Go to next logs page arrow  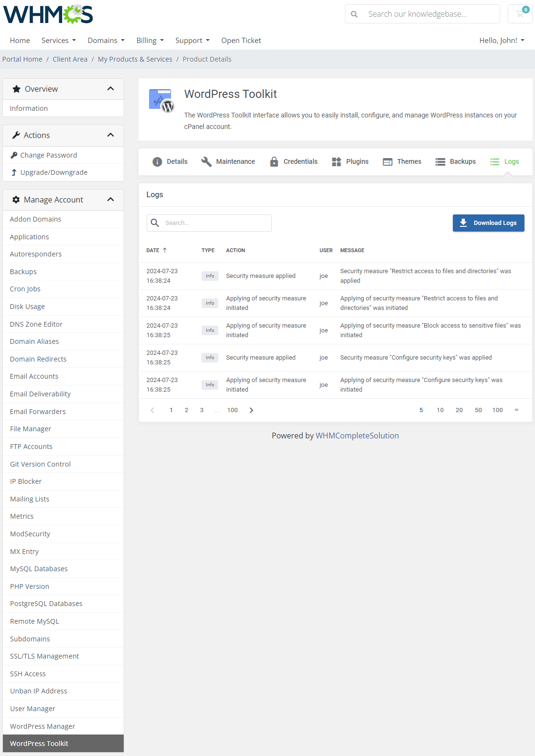point(252,410)
